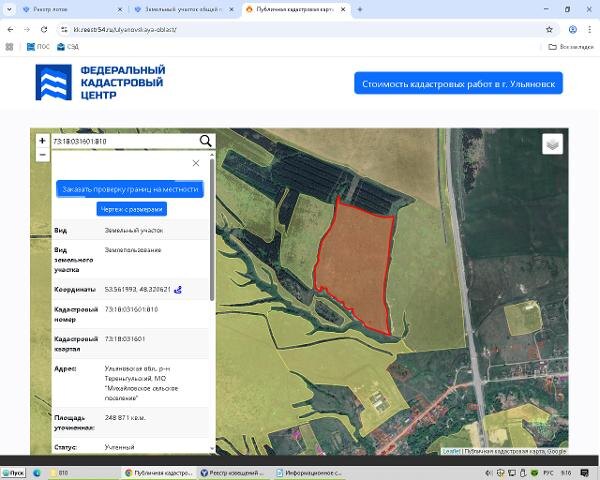Click the map zoom in plus button
600x480 pixels.
42,141
